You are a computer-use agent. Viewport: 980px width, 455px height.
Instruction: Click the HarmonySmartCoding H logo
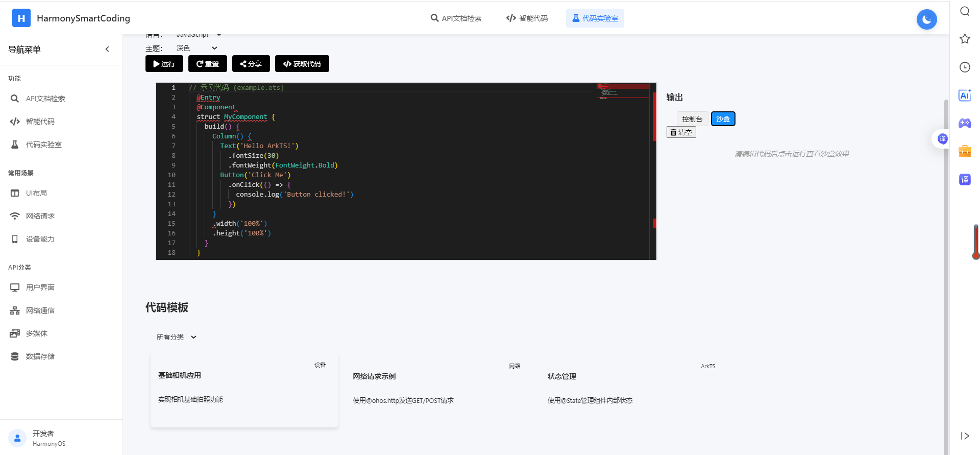tap(21, 18)
